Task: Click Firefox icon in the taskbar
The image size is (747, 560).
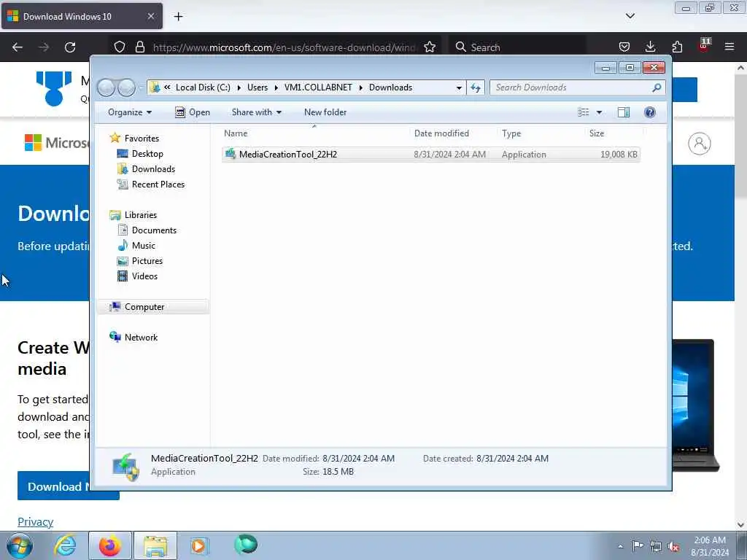Action: click(110, 545)
